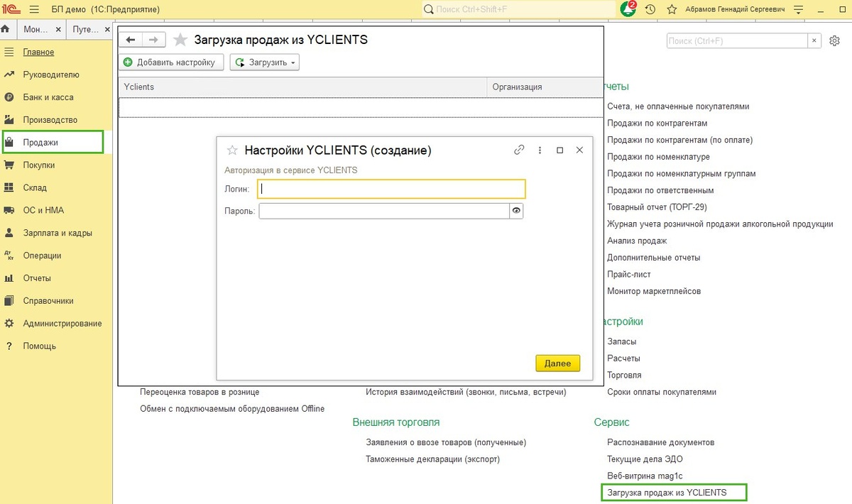Open Запасы settings link
The height and width of the screenshot is (504, 852).
[622, 341]
